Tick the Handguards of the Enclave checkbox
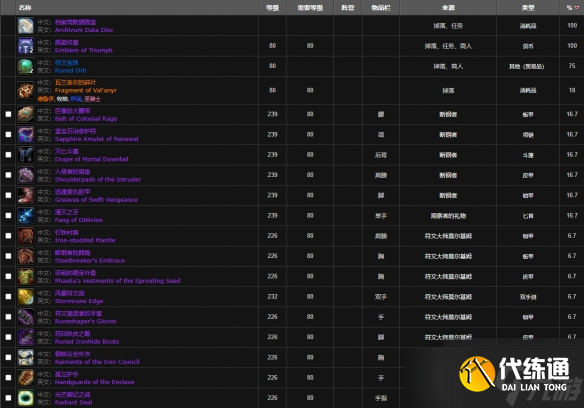Viewport: 584px width, 408px height. (x=8, y=377)
